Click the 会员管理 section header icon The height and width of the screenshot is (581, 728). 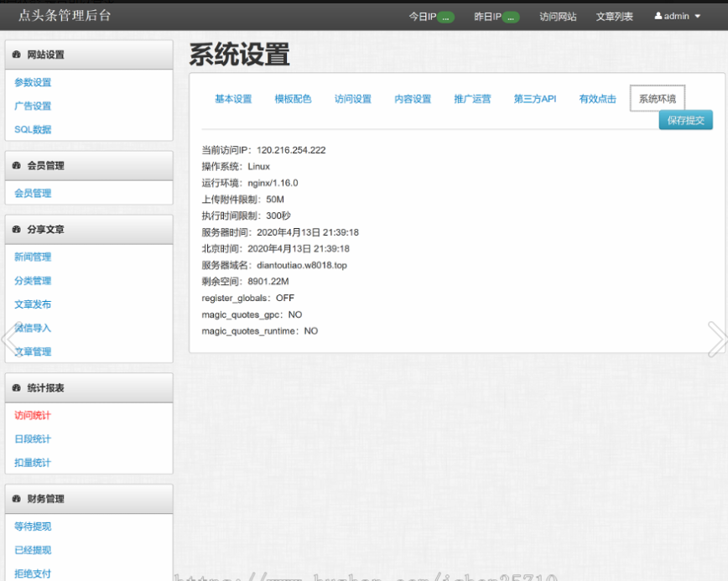(17, 166)
